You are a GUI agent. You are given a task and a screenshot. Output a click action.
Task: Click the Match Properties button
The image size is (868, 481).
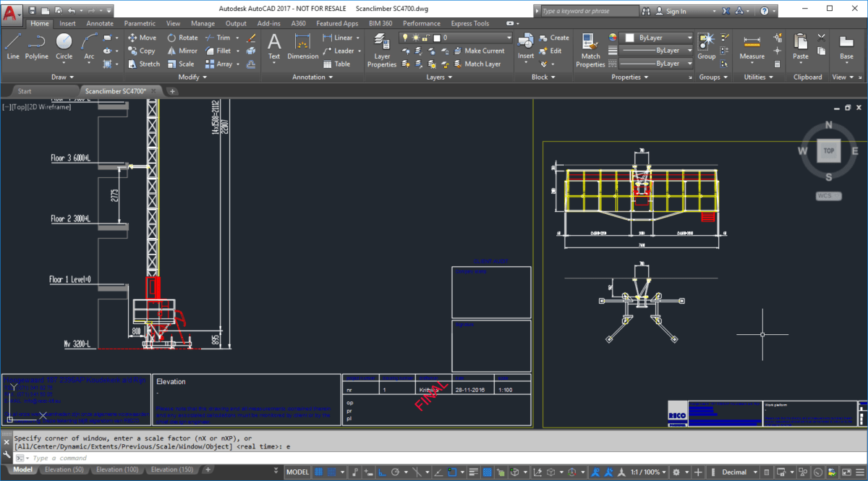pos(590,51)
